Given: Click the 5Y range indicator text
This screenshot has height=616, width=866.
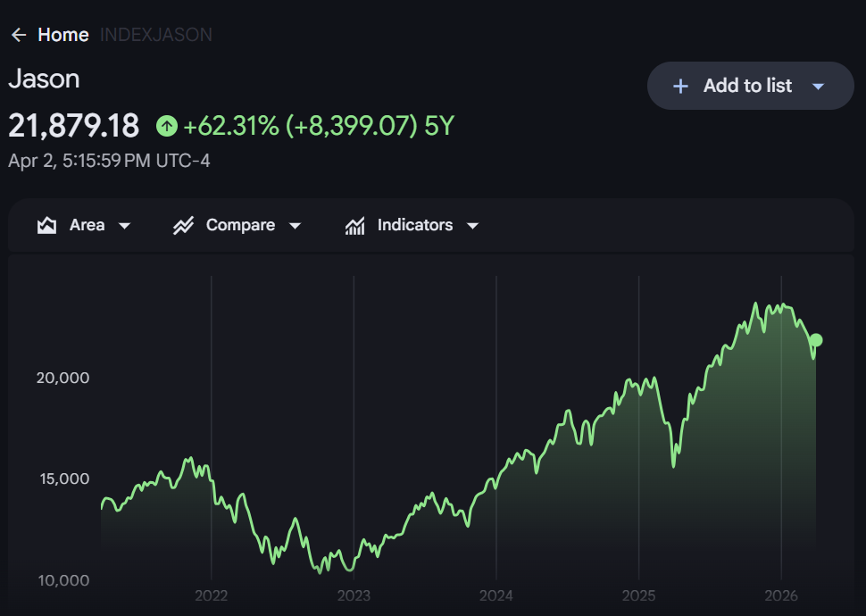Looking at the screenshot, I should (439, 127).
